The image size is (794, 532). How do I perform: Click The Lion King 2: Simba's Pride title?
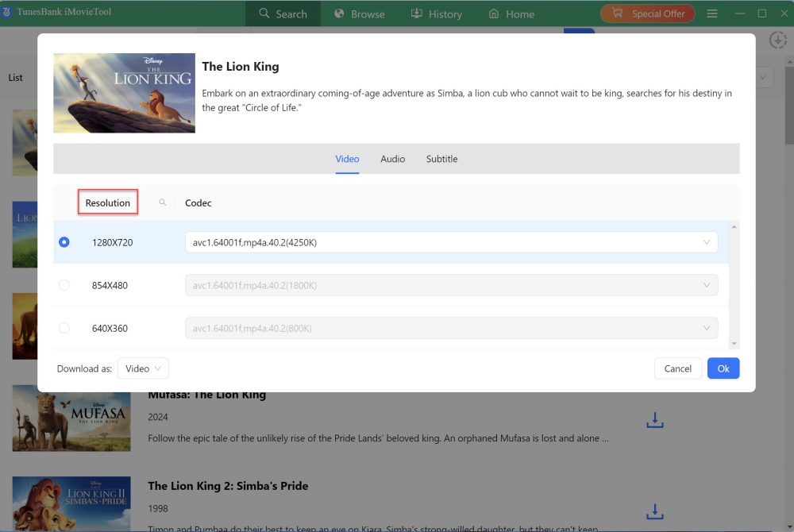pyautogui.click(x=228, y=486)
